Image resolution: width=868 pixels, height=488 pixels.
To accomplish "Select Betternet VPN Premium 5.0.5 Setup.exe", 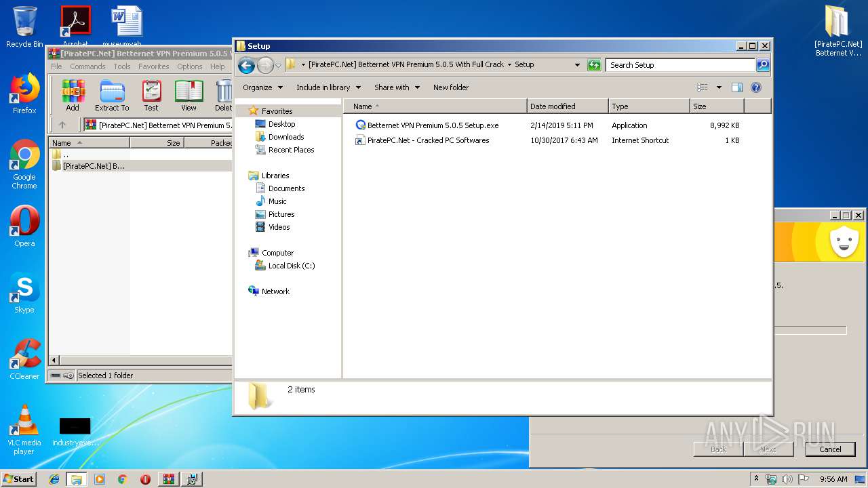I will tap(433, 125).
